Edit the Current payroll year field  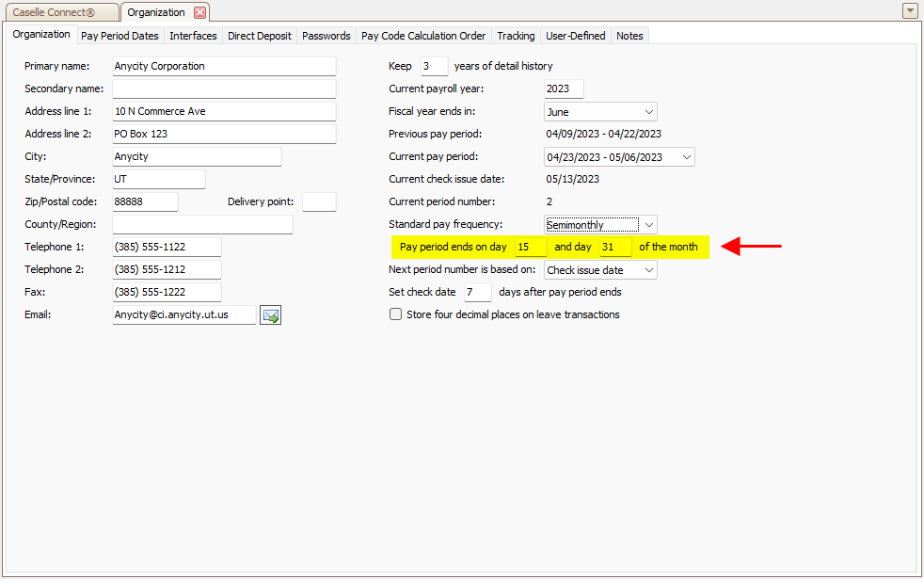click(x=564, y=89)
